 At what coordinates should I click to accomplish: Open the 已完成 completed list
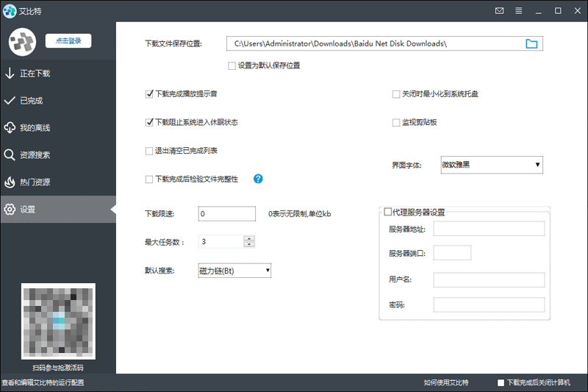click(58, 101)
